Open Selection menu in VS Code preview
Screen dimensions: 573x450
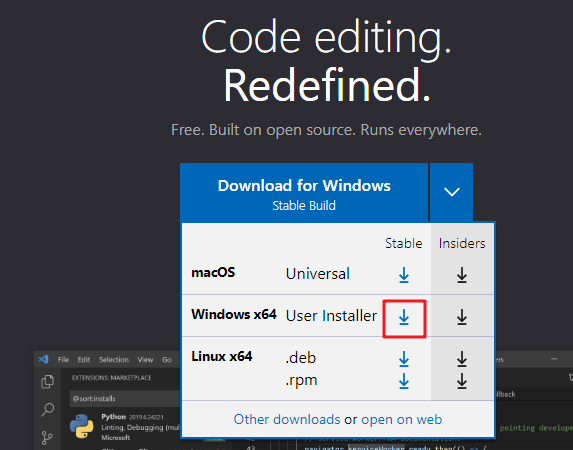click(114, 360)
